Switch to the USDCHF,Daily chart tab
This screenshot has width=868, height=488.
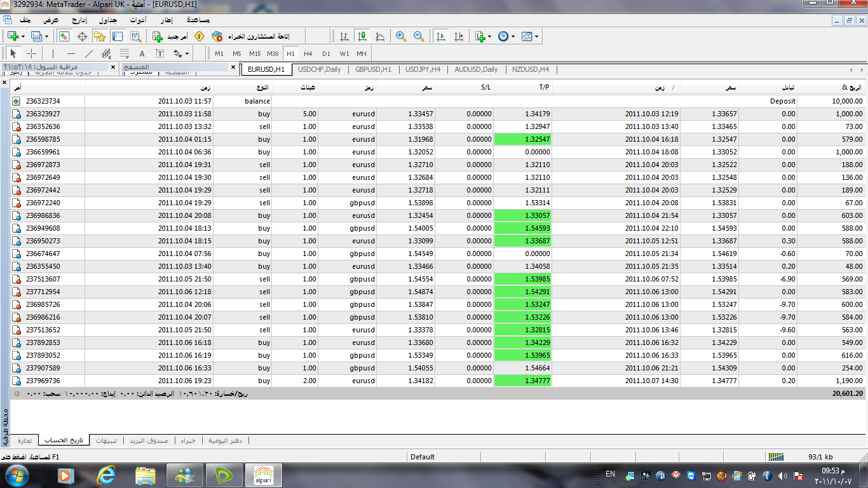pyautogui.click(x=320, y=69)
